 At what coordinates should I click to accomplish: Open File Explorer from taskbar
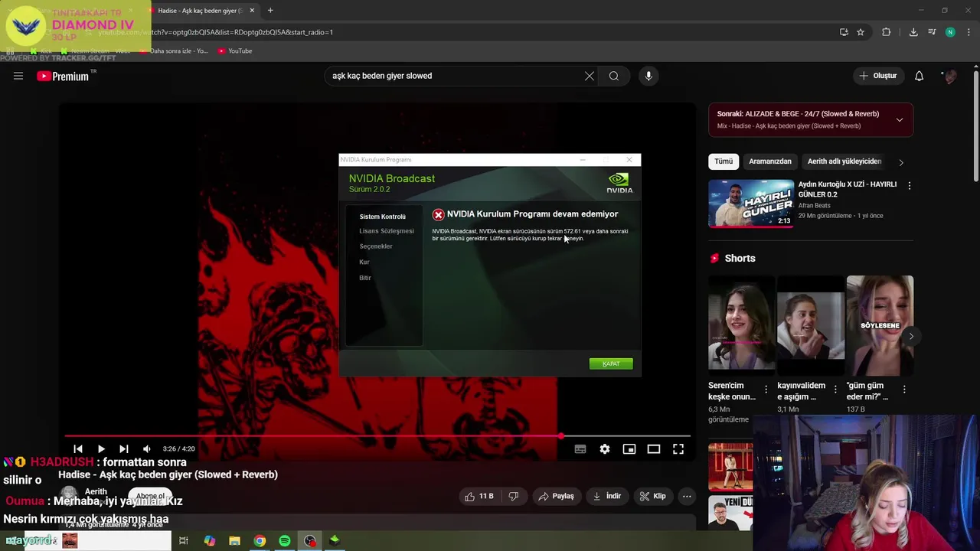pos(234,541)
